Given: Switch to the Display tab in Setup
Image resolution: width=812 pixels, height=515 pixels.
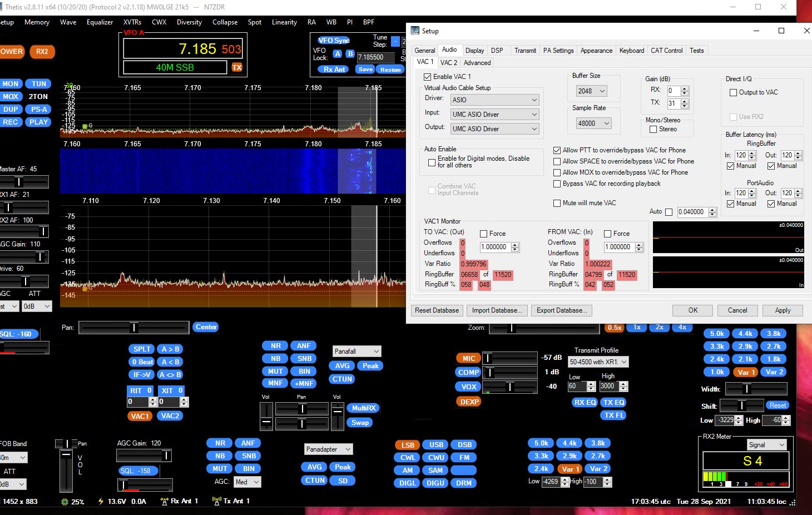Looking at the screenshot, I should [474, 51].
